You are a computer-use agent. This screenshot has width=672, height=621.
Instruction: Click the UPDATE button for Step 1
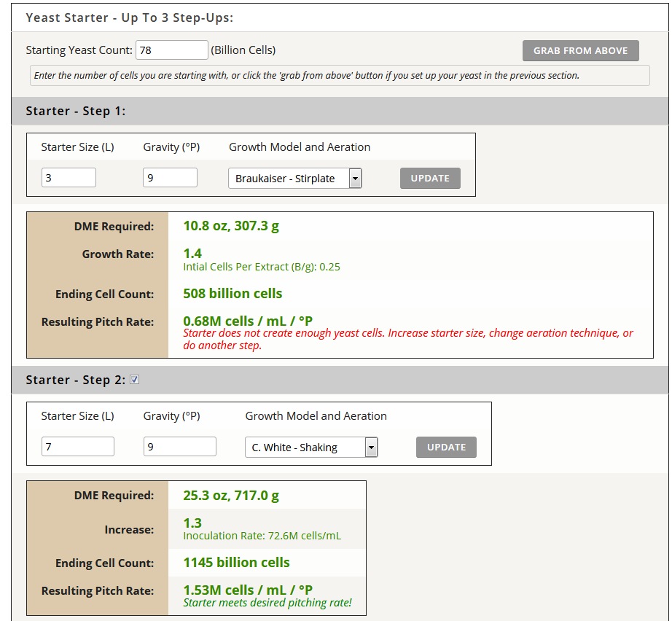pyautogui.click(x=430, y=179)
